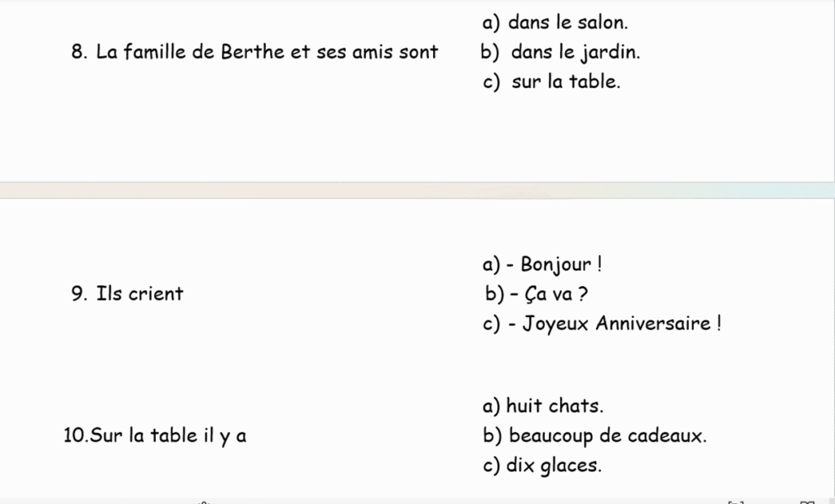
Task: Choose option b "dans le jardin"
Action: point(575,53)
